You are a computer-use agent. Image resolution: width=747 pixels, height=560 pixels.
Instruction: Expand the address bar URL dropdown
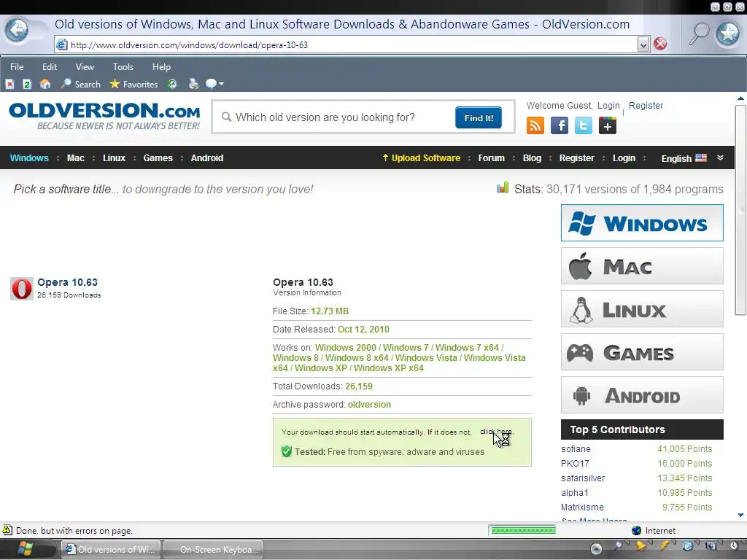click(x=643, y=44)
